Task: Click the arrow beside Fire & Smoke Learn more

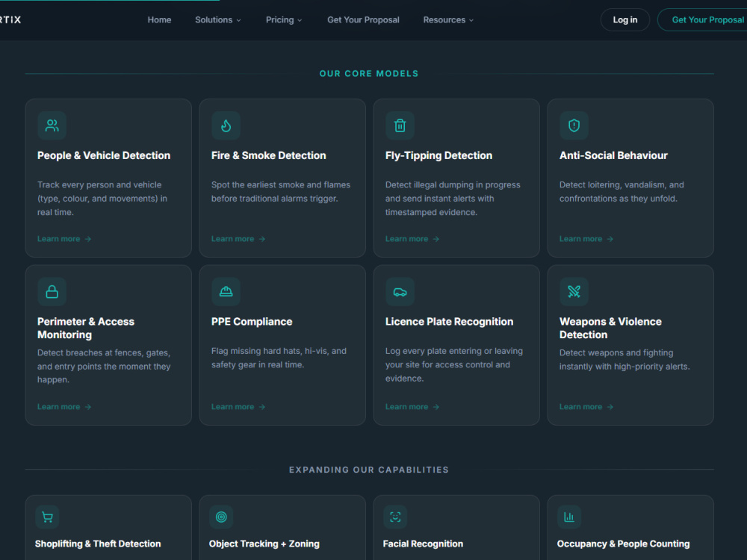Action: [x=261, y=239]
